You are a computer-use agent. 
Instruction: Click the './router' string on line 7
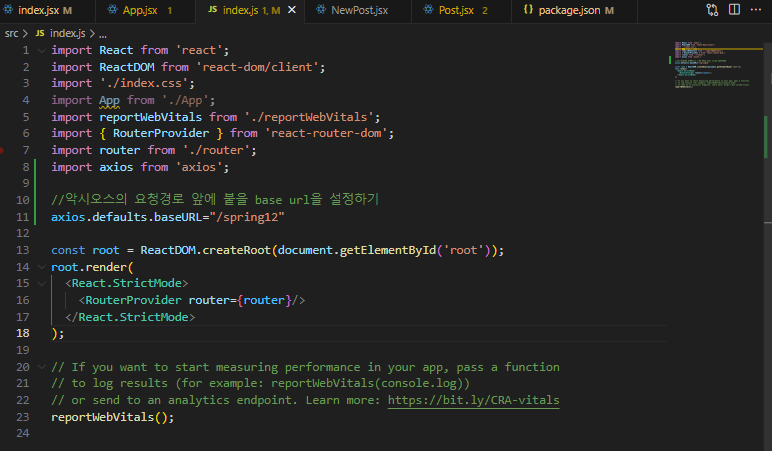point(216,150)
